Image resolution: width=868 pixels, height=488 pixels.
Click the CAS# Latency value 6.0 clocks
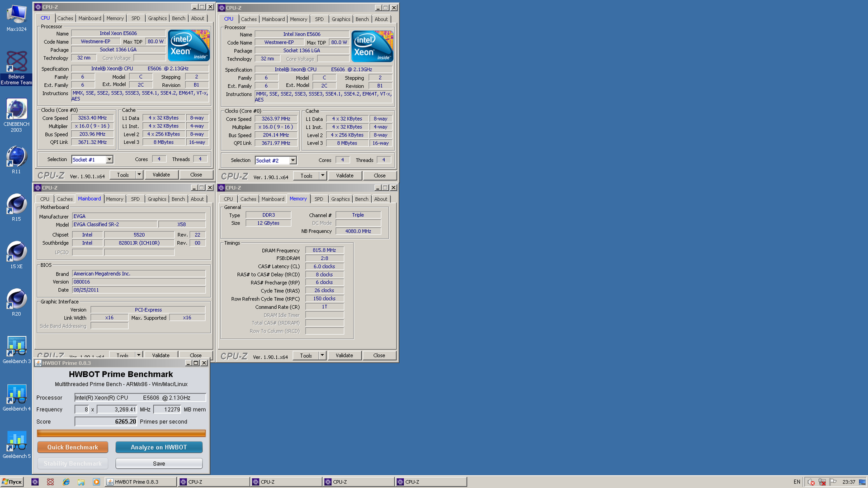coord(324,267)
